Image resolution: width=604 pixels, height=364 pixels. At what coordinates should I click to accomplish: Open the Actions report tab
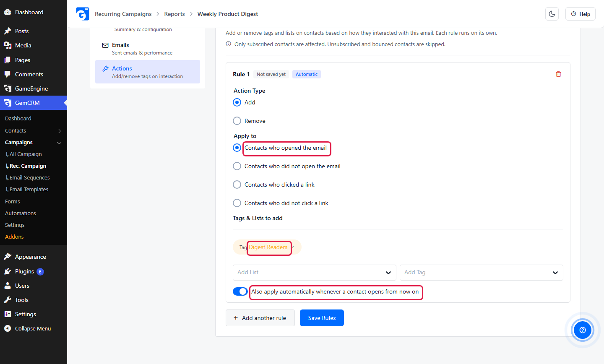[148, 72]
